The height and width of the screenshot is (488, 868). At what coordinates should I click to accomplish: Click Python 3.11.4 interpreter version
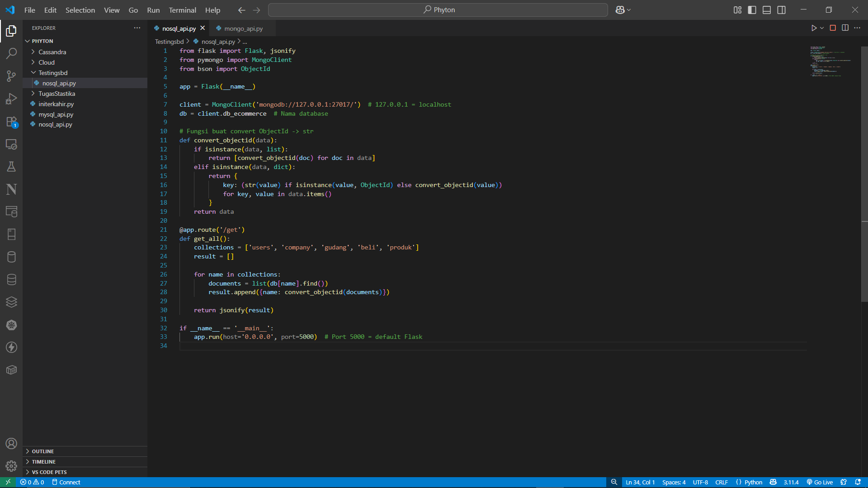pos(791,482)
